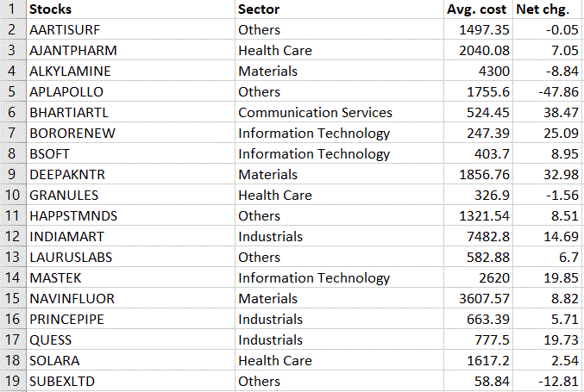This screenshot has width=584, height=392.
Task: Click row header number 5
Action: pyautogui.click(x=12, y=92)
